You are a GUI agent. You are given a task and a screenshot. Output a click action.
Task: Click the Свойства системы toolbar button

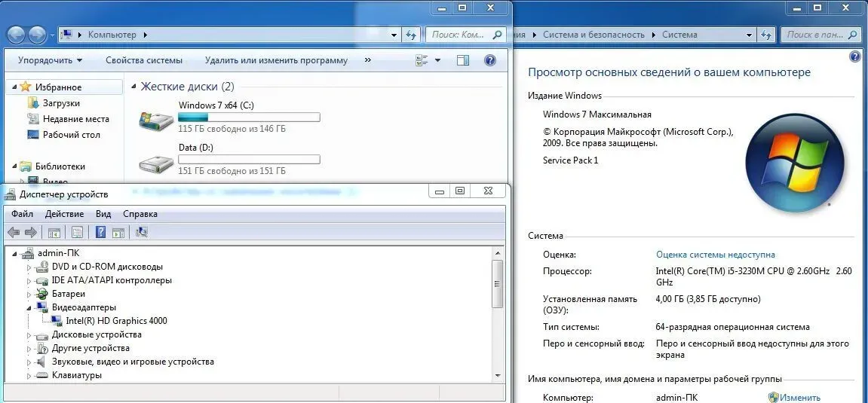tap(144, 60)
